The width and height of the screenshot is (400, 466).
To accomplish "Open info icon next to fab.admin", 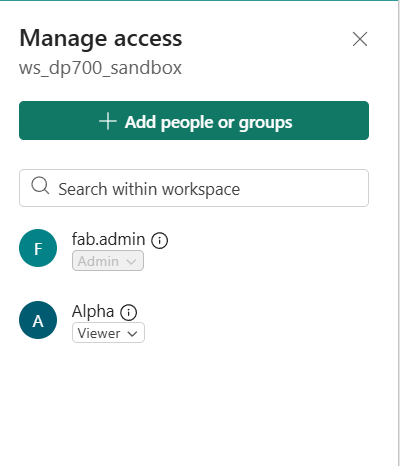I will point(160,240).
